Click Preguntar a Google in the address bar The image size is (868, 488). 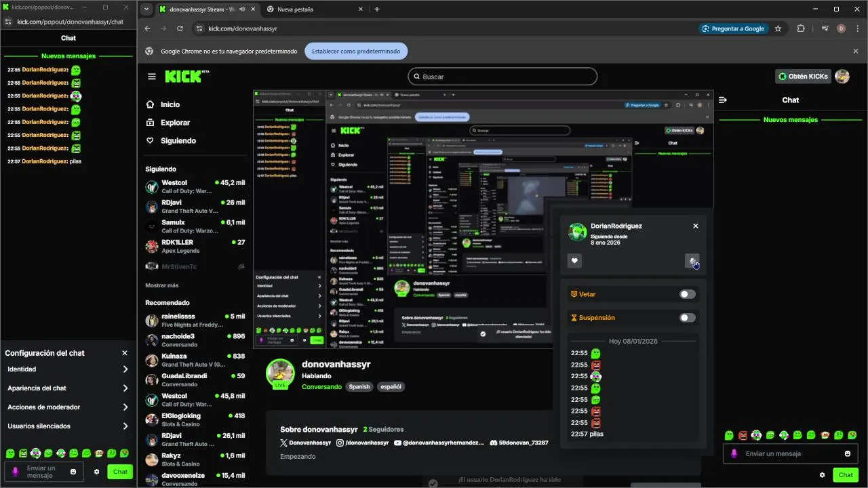[x=732, y=28]
